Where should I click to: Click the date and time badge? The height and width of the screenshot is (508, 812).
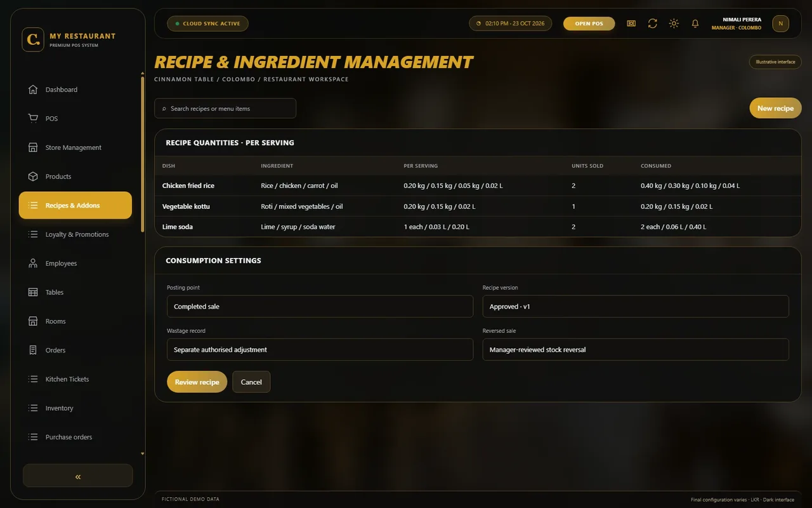coord(510,23)
